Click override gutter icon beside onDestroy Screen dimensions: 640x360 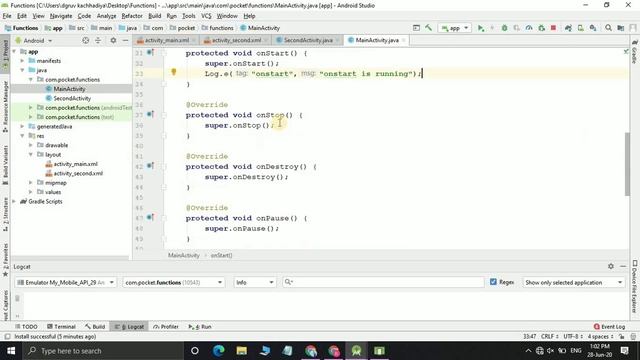150,166
